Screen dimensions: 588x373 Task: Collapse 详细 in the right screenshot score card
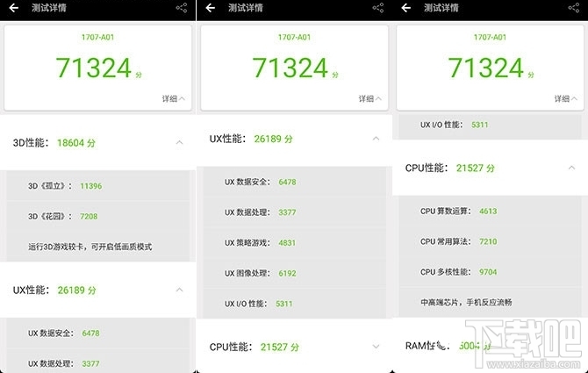click(566, 98)
